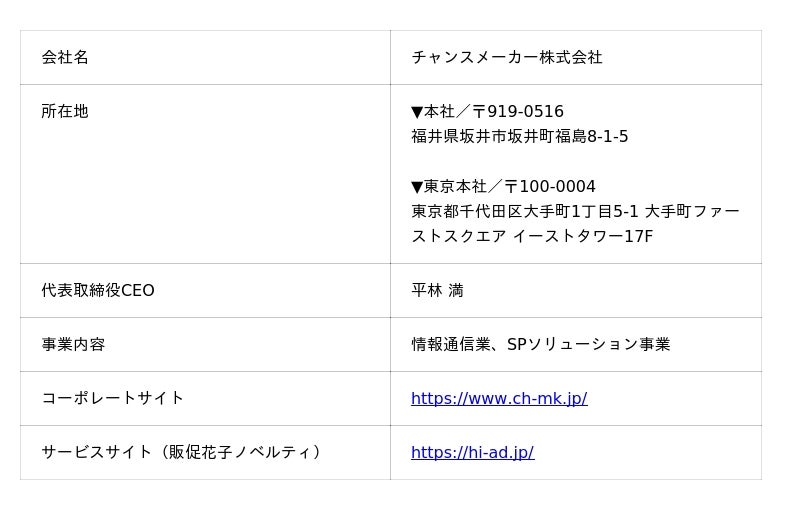Click the サービスサイト（販促花子ノベルティ）label
Image resolution: width=800 pixels, height=510 pixels.
pyautogui.click(x=181, y=452)
